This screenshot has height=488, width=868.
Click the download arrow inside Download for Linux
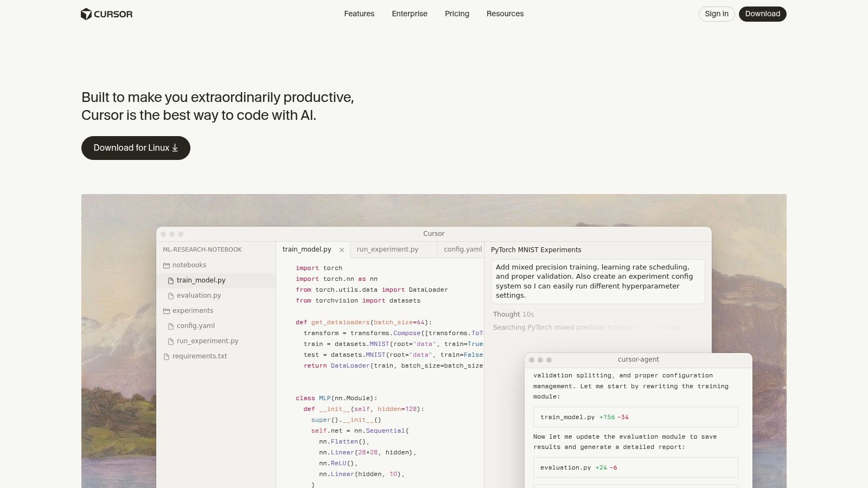click(x=175, y=147)
